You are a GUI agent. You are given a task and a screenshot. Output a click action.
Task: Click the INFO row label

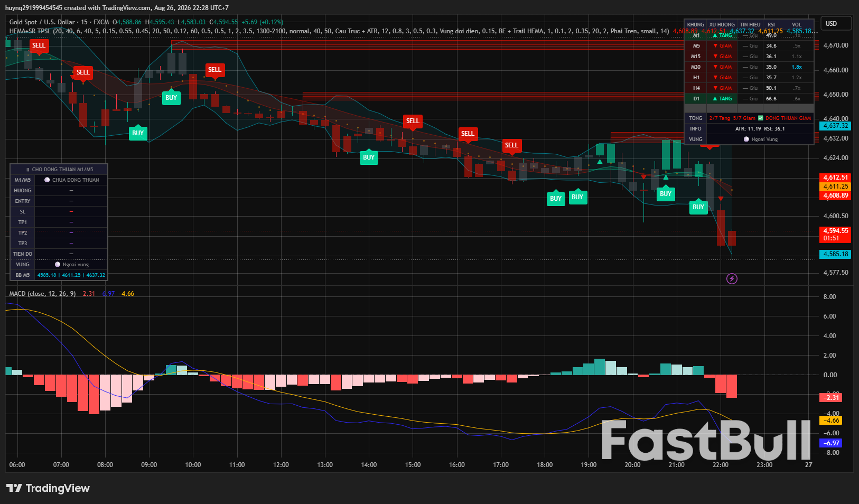tap(696, 129)
